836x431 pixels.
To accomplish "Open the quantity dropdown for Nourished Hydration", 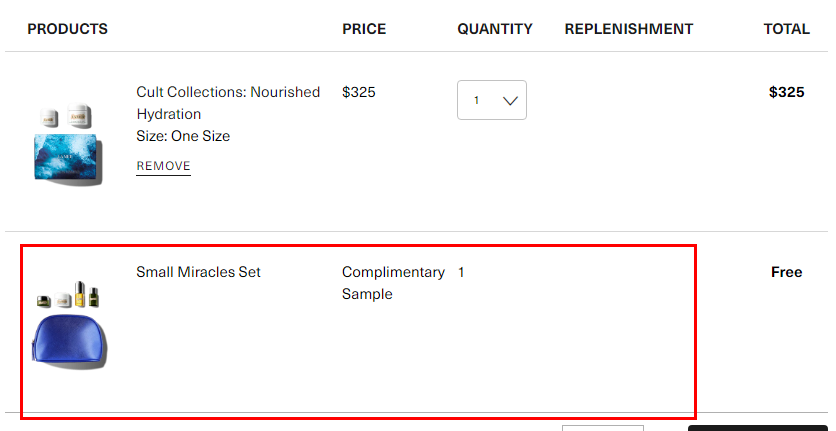I will (x=492, y=100).
